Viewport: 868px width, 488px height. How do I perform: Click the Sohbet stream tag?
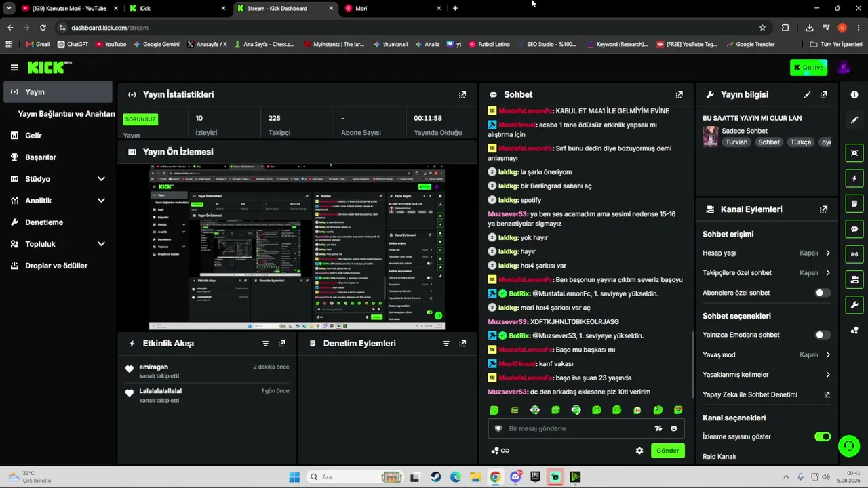769,142
